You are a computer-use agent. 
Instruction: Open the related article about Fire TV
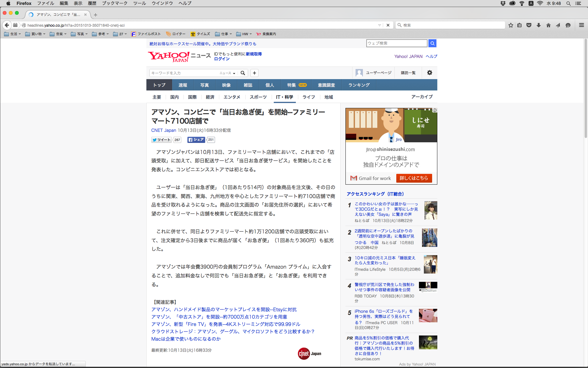pyautogui.click(x=226, y=324)
